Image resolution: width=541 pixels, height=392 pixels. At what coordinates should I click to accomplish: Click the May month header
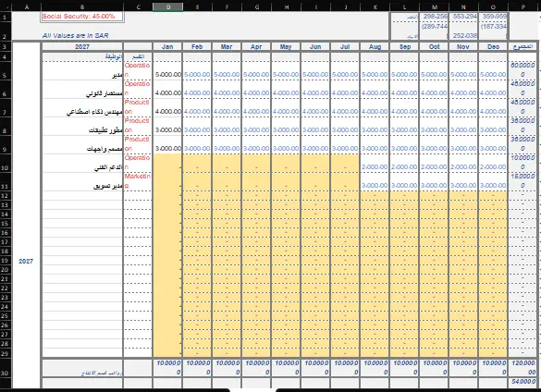pos(286,46)
